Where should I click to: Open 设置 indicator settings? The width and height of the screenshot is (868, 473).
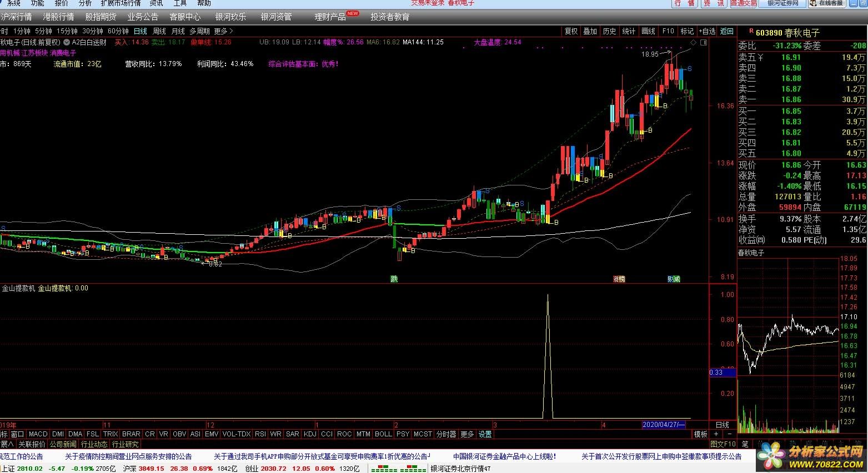coord(485,434)
